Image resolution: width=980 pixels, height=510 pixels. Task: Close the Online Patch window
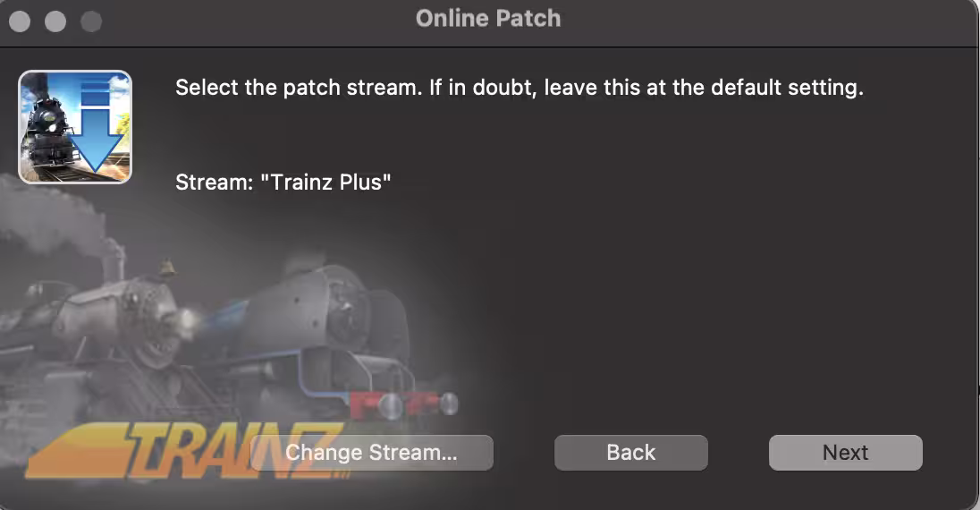coord(20,21)
